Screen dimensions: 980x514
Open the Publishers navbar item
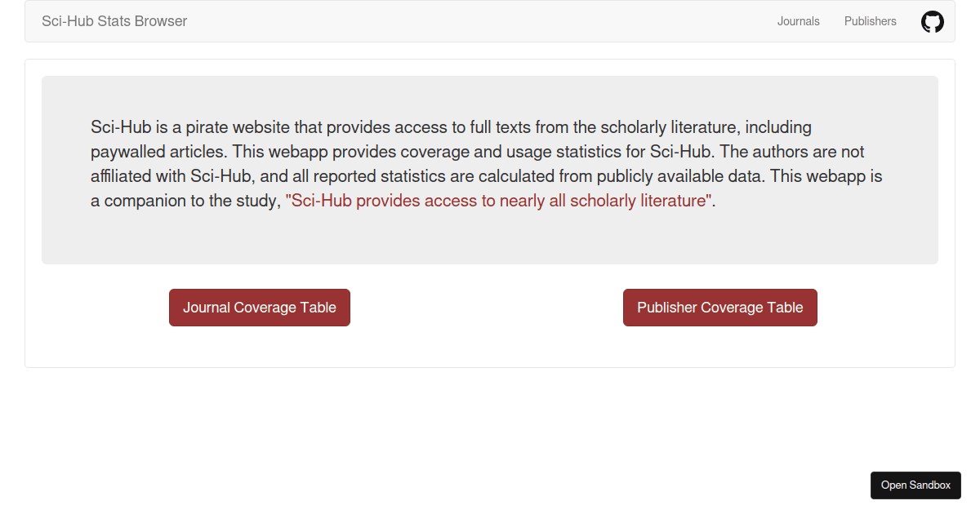pos(870,21)
